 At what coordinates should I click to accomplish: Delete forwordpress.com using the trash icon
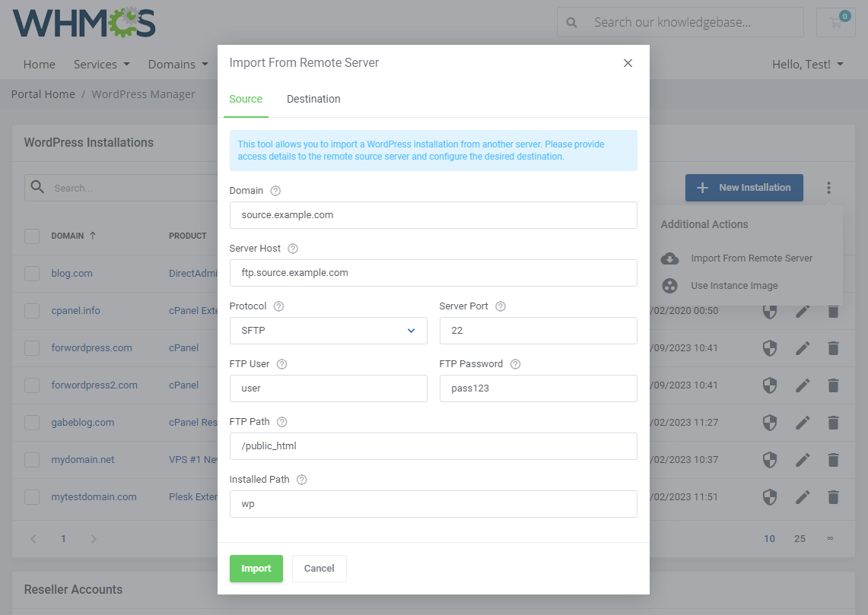click(x=833, y=347)
